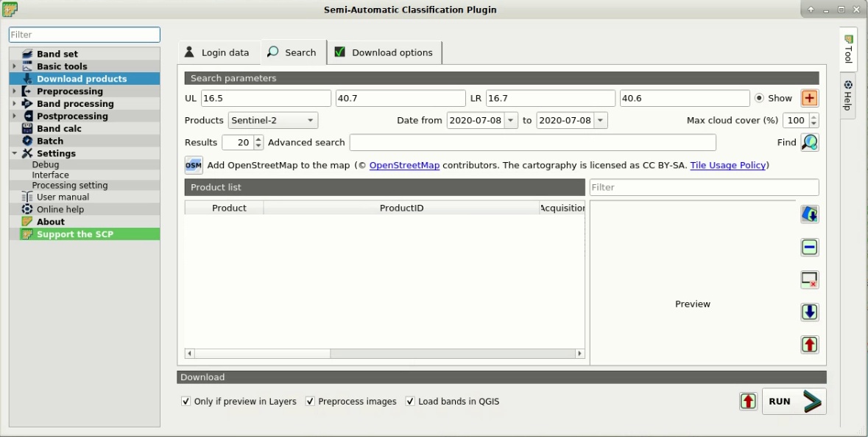Click the Support the SCP icon
This screenshot has height=437, width=868.
pyautogui.click(x=27, y=234)
